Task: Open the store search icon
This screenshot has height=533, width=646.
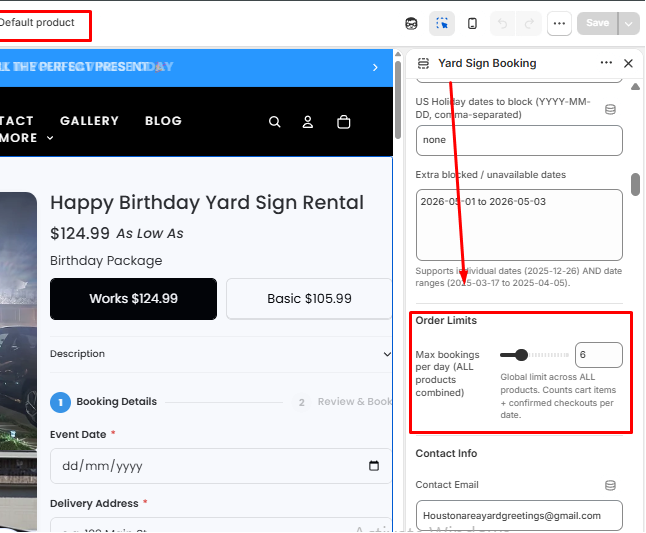Action: click(x=275, y=122)
